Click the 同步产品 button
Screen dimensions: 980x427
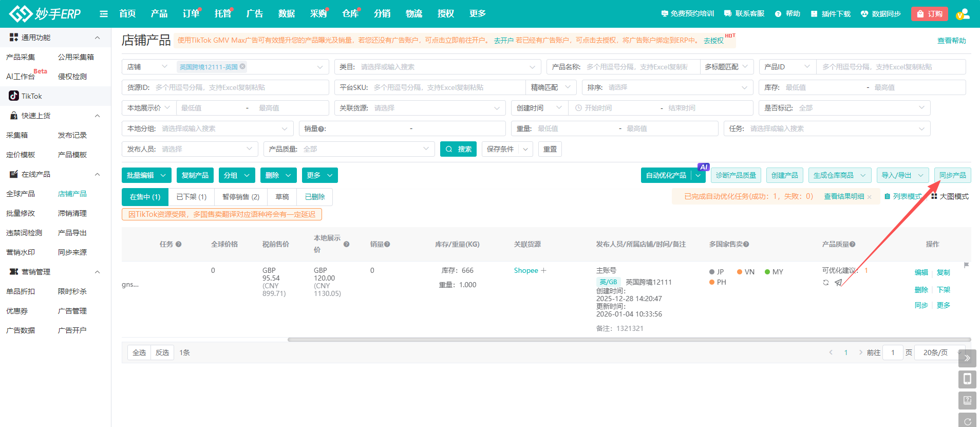pyautogui.click(x=952, y=175)
